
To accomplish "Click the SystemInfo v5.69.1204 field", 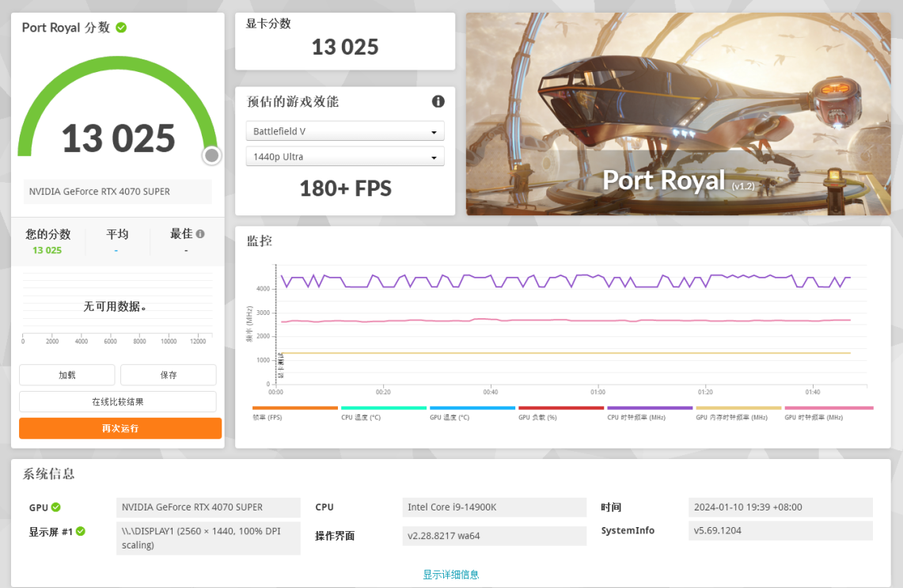I will pos(780,530).
